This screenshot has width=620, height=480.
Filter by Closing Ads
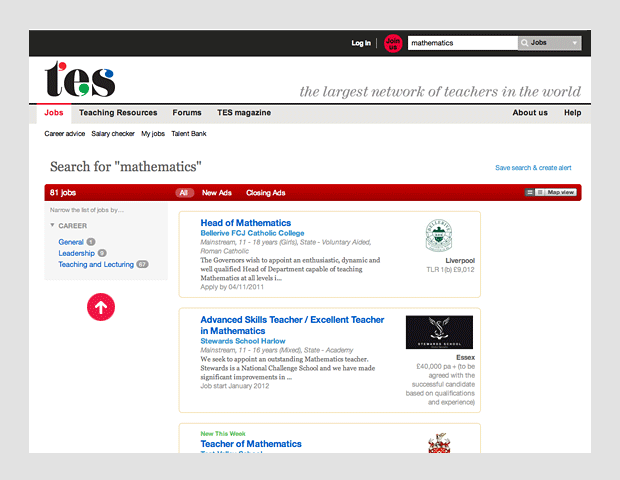tap(265, 192)
